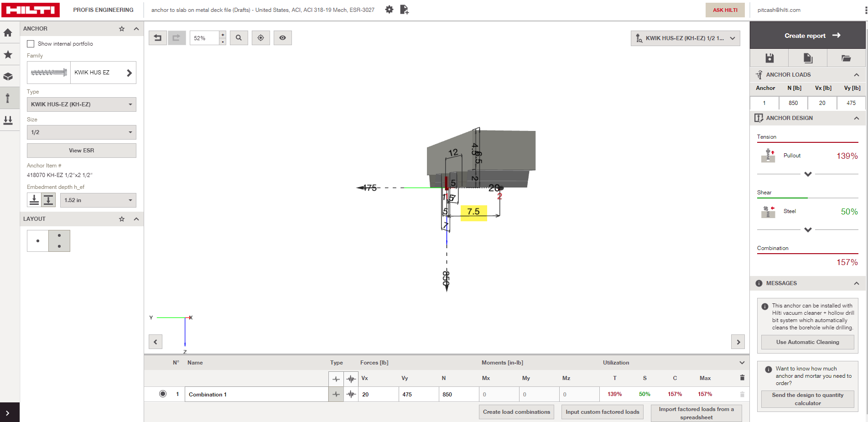This screenshot has height=422, width=868.
Task: Delete load combinations trash icon
Action: 742,378
